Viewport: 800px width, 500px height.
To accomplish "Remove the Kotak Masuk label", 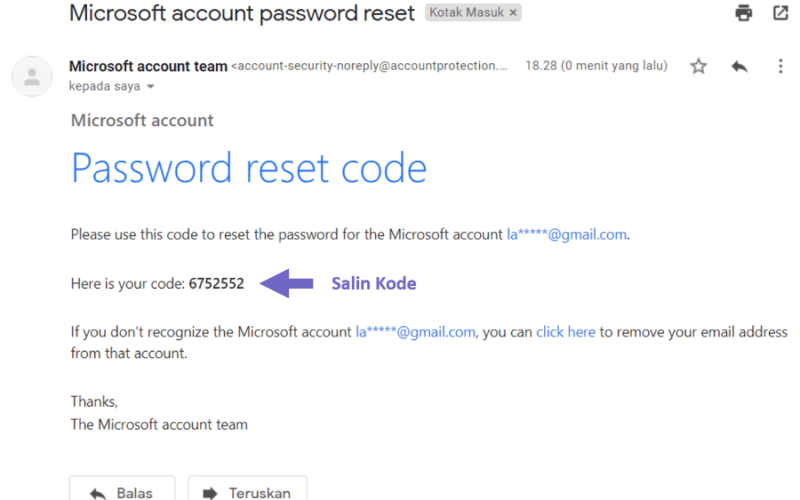I will [513, 13].
